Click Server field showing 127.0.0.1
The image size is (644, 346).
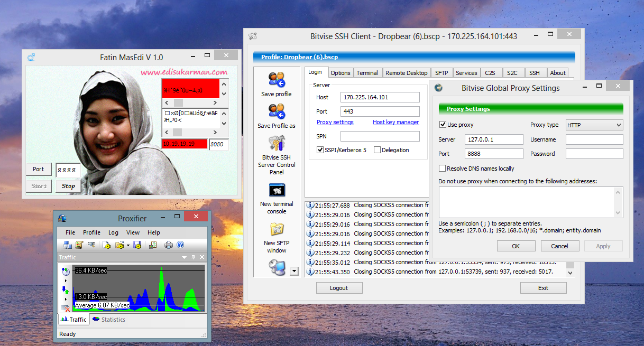click(x=494, y=139)
